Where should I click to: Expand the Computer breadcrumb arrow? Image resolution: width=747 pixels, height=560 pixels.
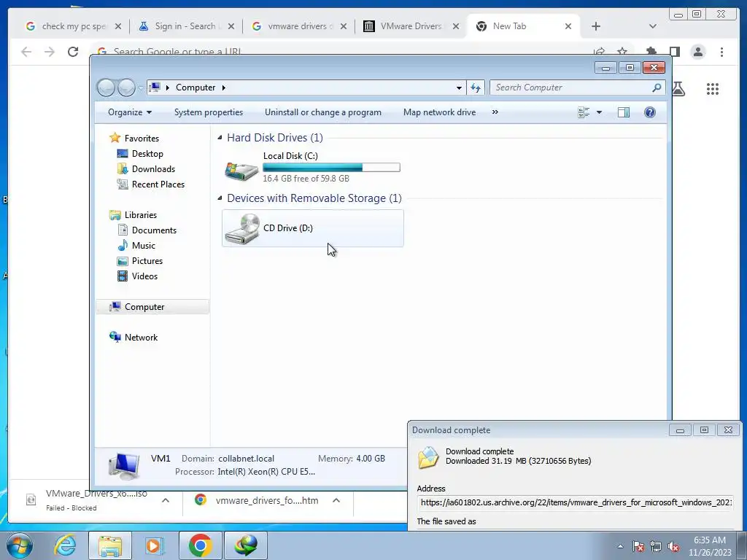point(223,87)
